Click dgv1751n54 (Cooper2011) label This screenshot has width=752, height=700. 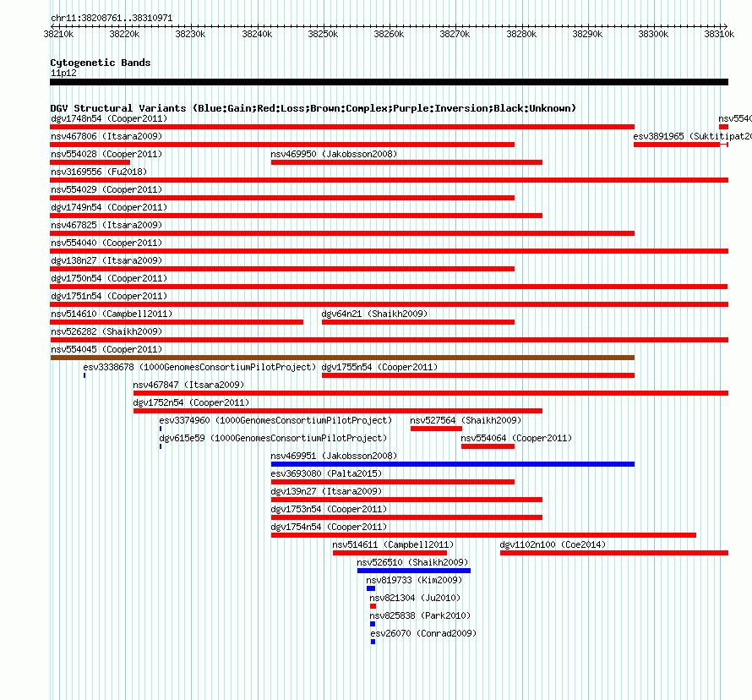tap(109, 296)
